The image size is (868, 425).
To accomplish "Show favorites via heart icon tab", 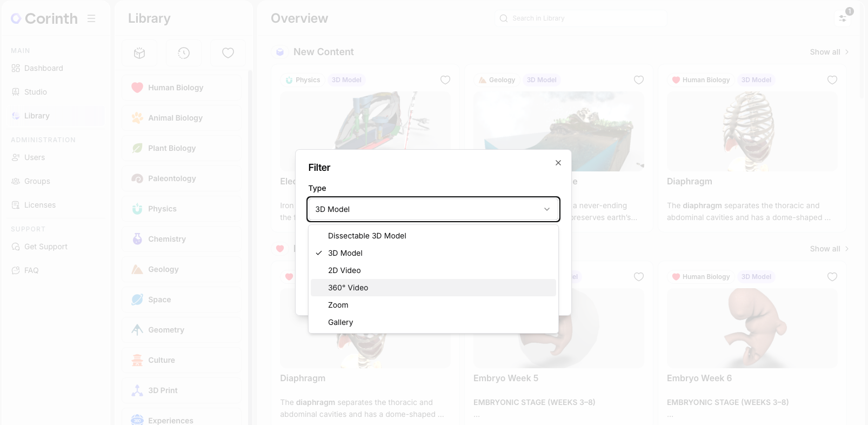I will [x=228, y=53].
